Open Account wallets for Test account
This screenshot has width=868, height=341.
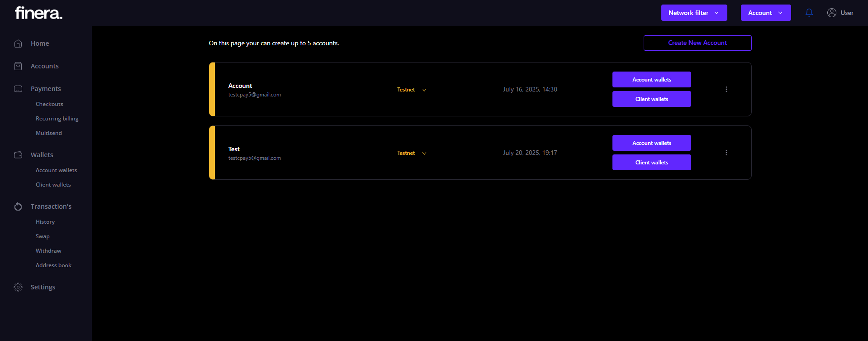point(651,143)
